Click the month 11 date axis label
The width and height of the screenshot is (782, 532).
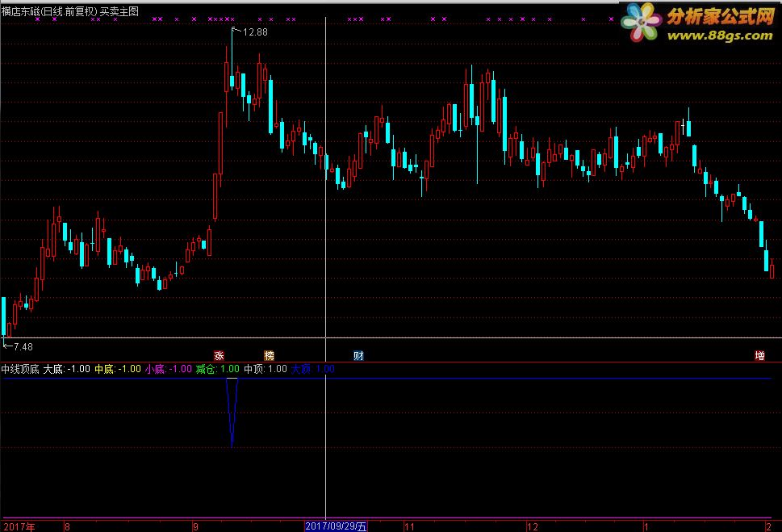(409, 526)
